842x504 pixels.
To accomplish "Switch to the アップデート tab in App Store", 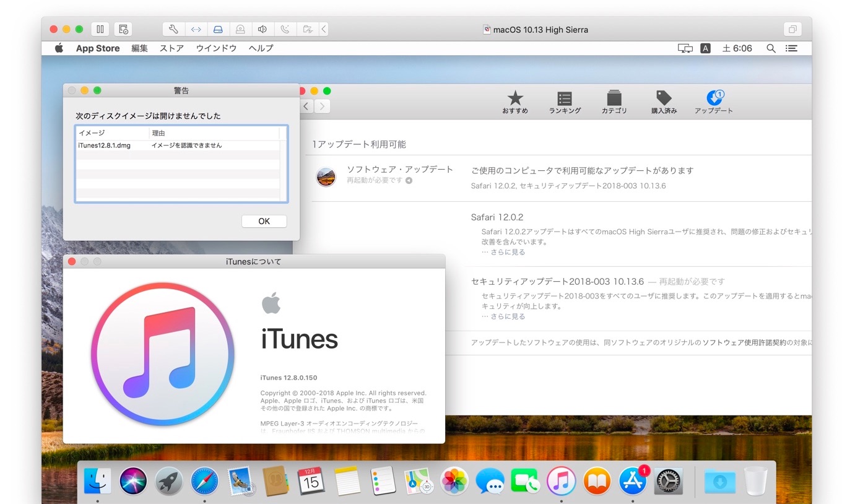I will (x=713, y=102).
